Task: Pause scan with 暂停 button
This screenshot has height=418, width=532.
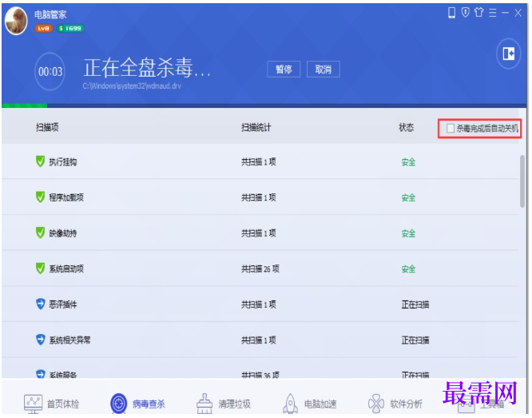Action: point(284,70)
